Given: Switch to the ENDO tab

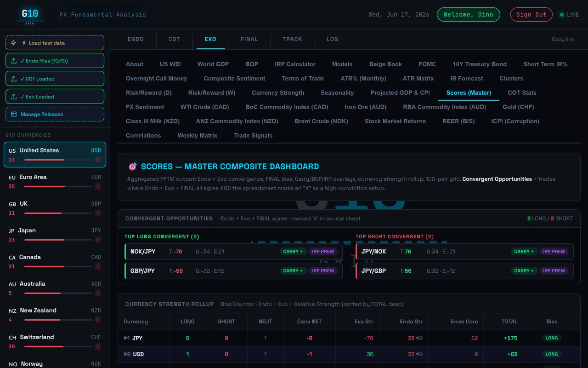Looking at the screenshot, I should coord(136,39).
